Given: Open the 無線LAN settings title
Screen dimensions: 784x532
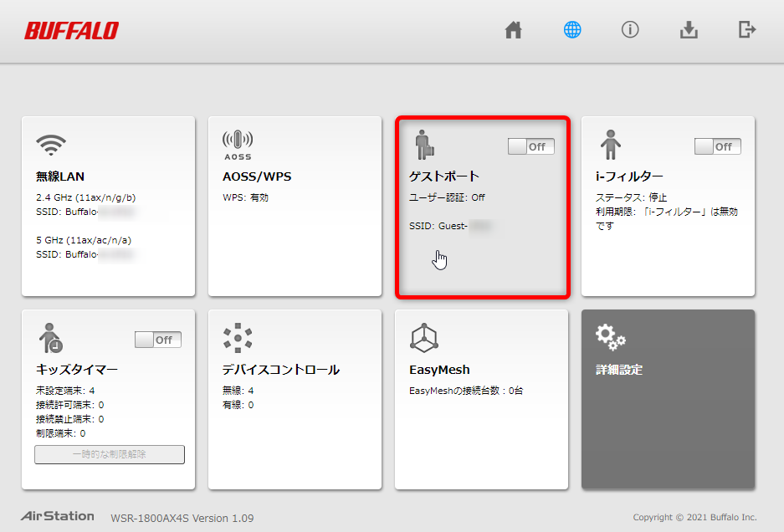Looking at the screenshot, I should coord(60,176).
